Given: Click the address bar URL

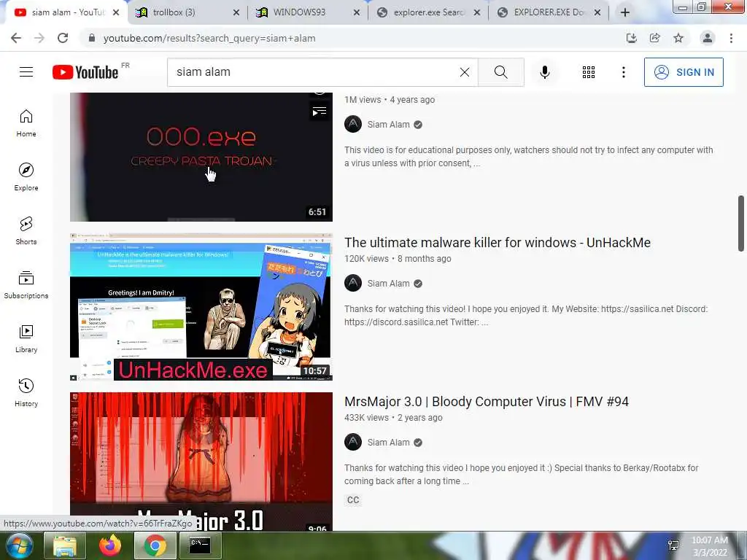Looking at the screenshot, I should click(x=209, y=38).
